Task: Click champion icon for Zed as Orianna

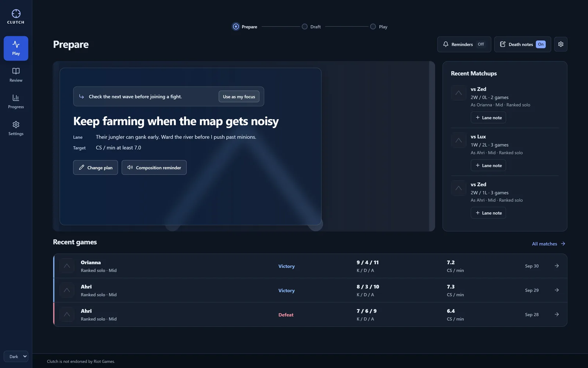Action: (x=459, y=93)
